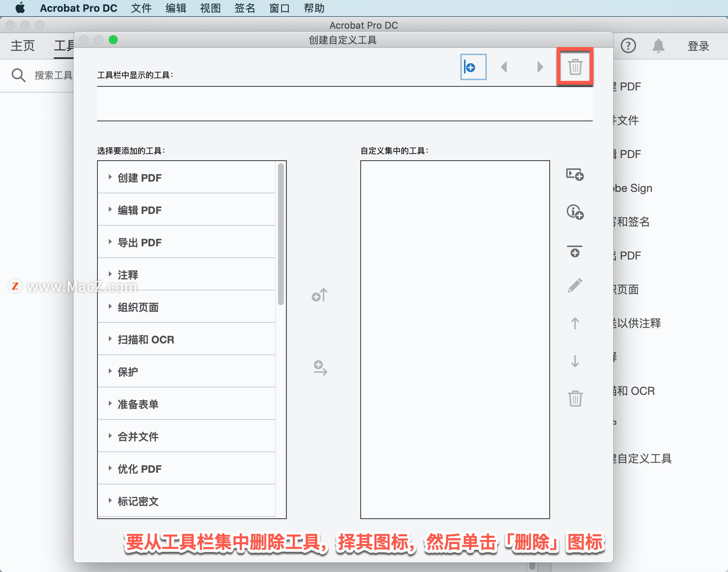
Task: Select the 创建 PDF list row text
Action: (140, 178)
